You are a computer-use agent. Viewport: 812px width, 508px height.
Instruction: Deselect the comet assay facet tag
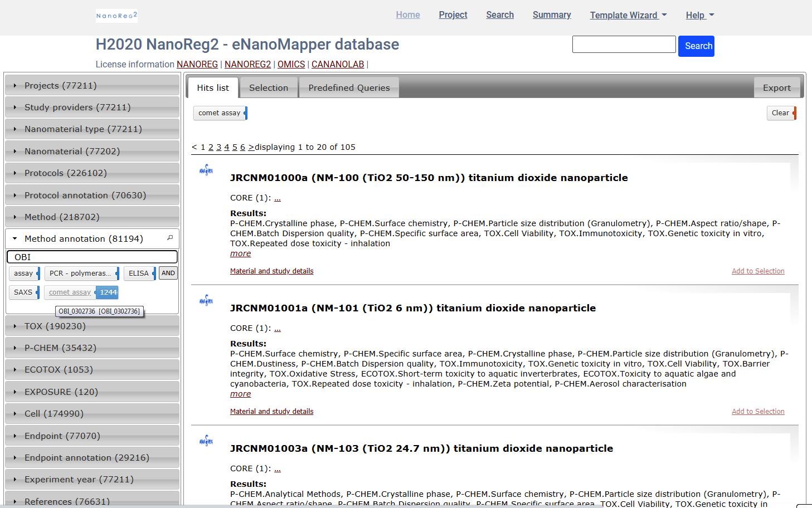[x=70, y=292]
